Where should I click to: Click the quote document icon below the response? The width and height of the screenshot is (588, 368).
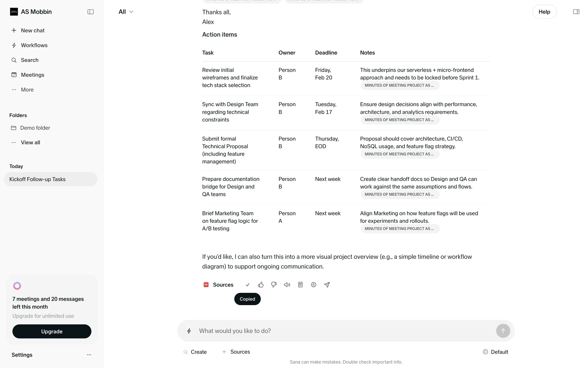300,285
